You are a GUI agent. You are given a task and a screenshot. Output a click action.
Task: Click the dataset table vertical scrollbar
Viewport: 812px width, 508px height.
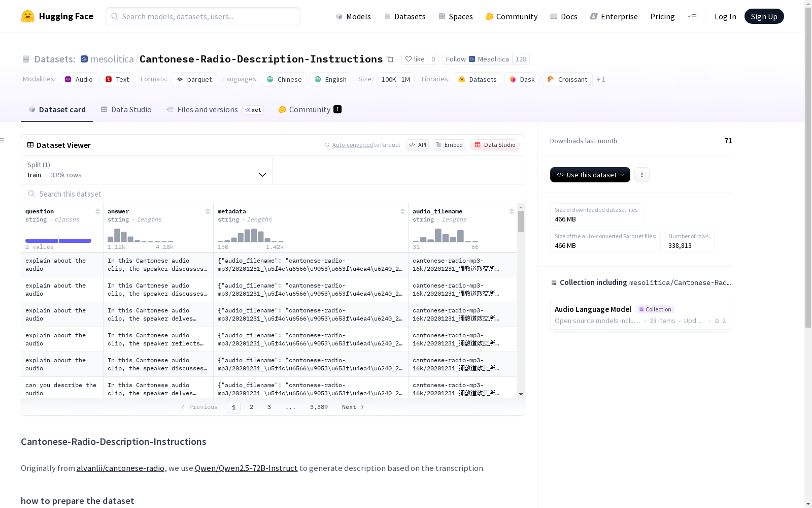[521, 221]
